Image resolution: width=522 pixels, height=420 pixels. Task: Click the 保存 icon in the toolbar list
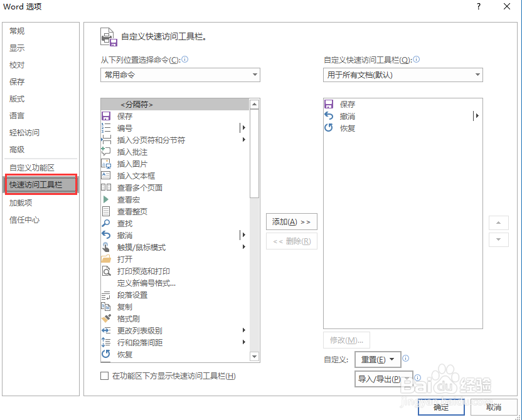(329, 104)
